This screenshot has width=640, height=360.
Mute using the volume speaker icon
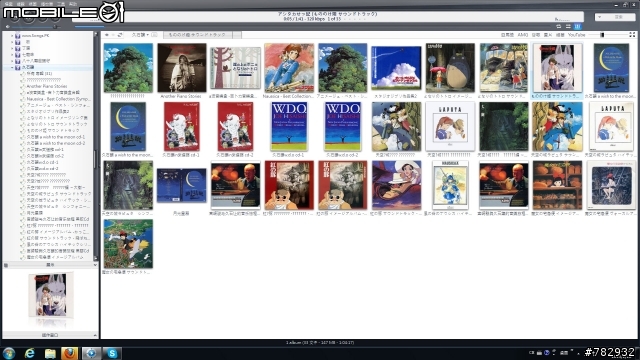click(x=7, y=27)
